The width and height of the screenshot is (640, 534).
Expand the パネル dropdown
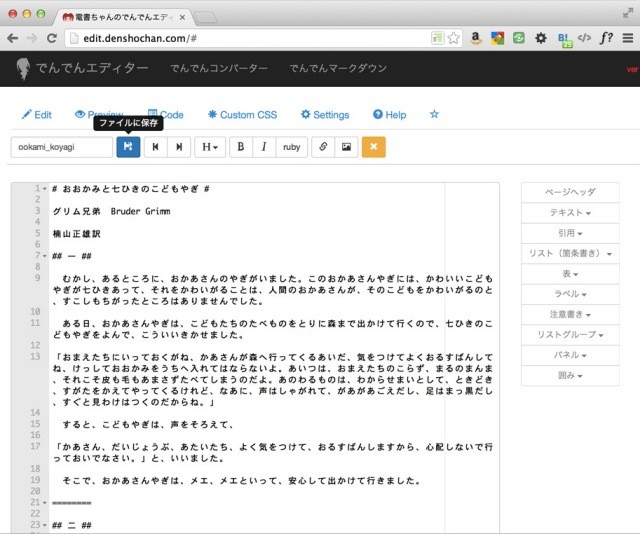[570, 355]
